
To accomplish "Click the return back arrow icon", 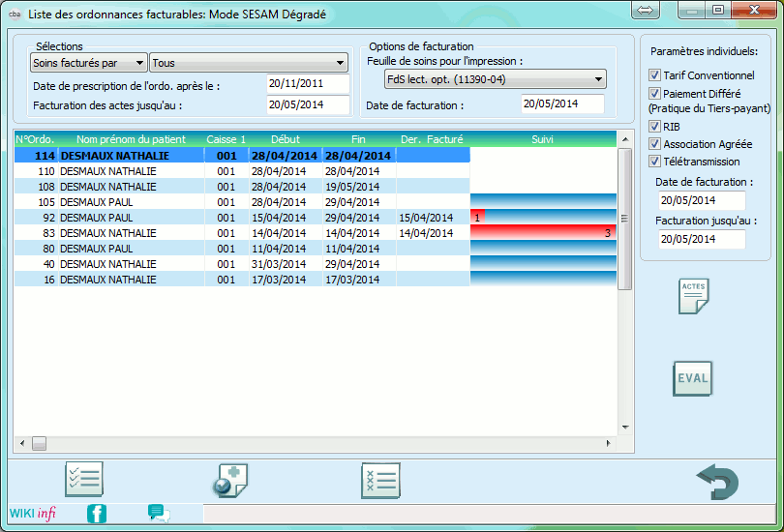I will [717, 482].
